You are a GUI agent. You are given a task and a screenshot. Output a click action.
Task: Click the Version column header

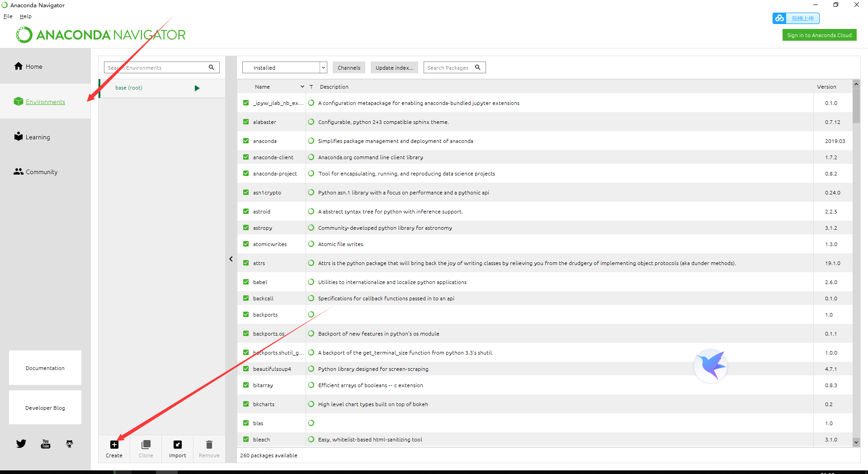tap(826, 87)
